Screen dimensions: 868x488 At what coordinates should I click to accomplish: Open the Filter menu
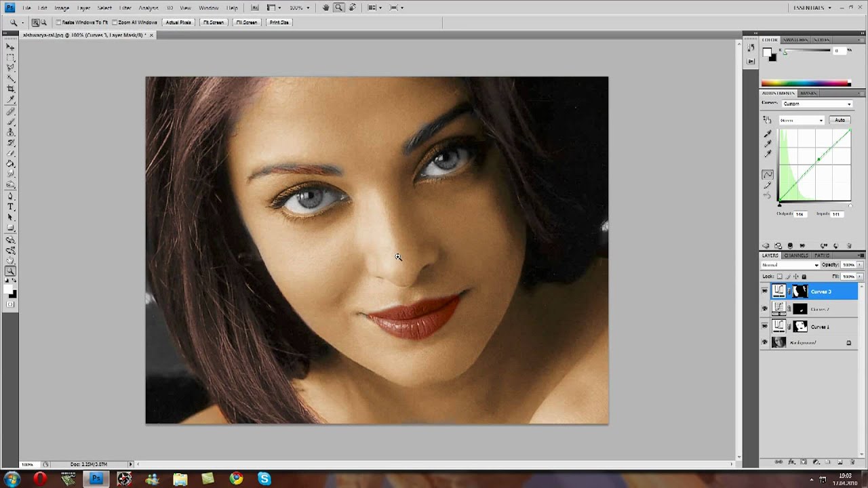coord(125,7)
